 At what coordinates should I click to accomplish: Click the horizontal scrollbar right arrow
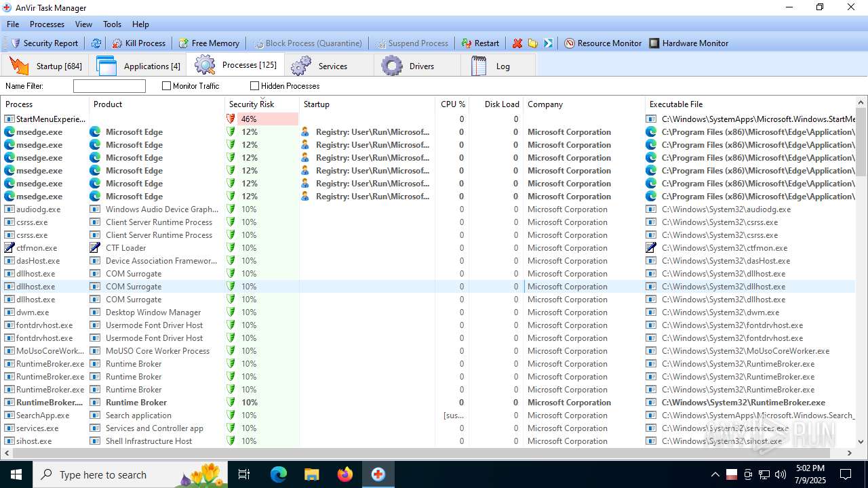(850, 453)
